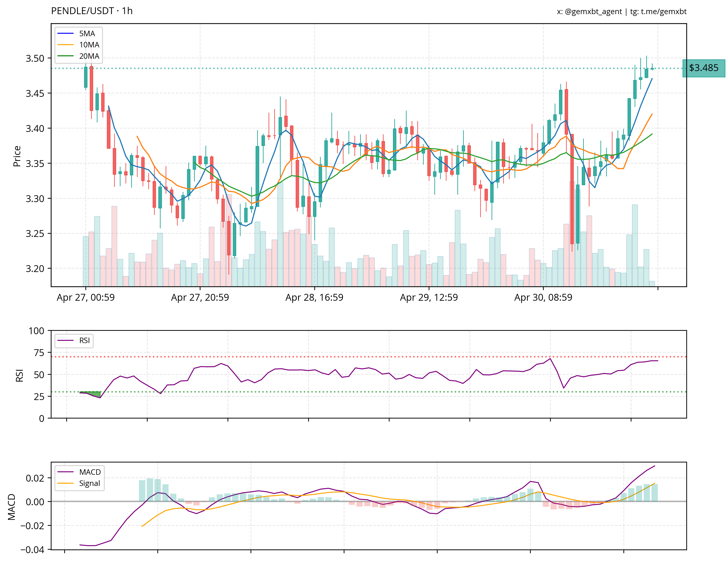Click the MACD −0.02 axis tick

coord(32,526)
